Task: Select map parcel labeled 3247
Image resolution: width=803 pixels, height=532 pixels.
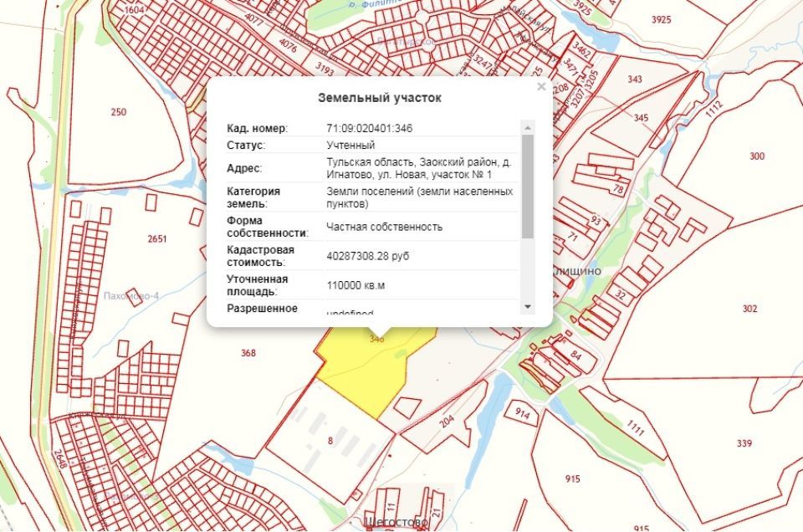Action: coord(482,63)
